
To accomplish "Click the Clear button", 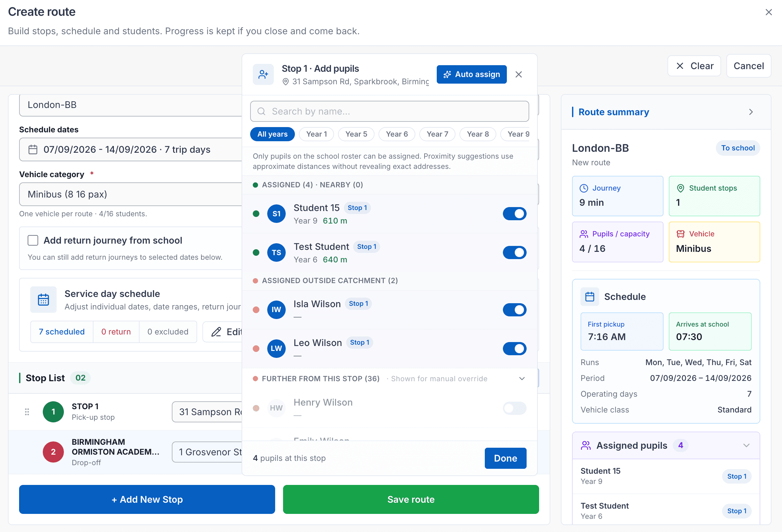I will click(x=694, y=66).
